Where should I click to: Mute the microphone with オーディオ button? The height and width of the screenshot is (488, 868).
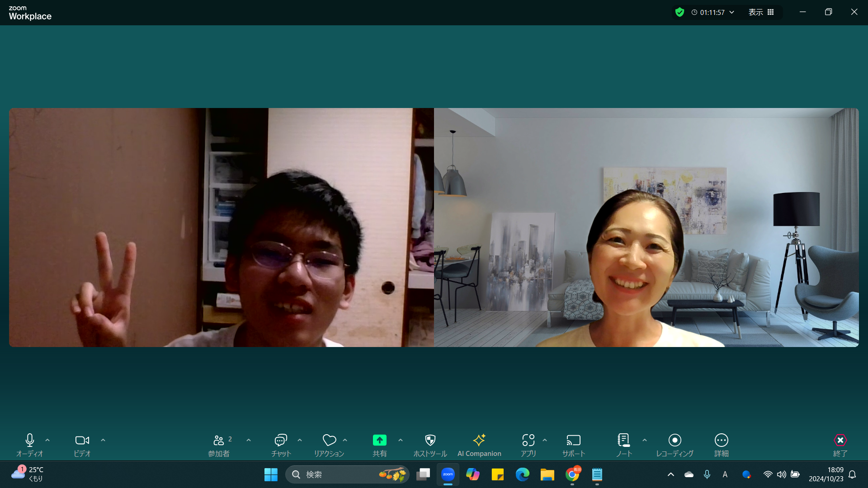click(30, 445)
